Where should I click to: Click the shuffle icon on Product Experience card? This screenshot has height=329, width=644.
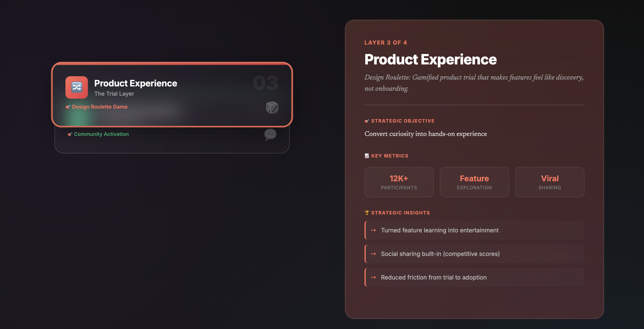77,87
